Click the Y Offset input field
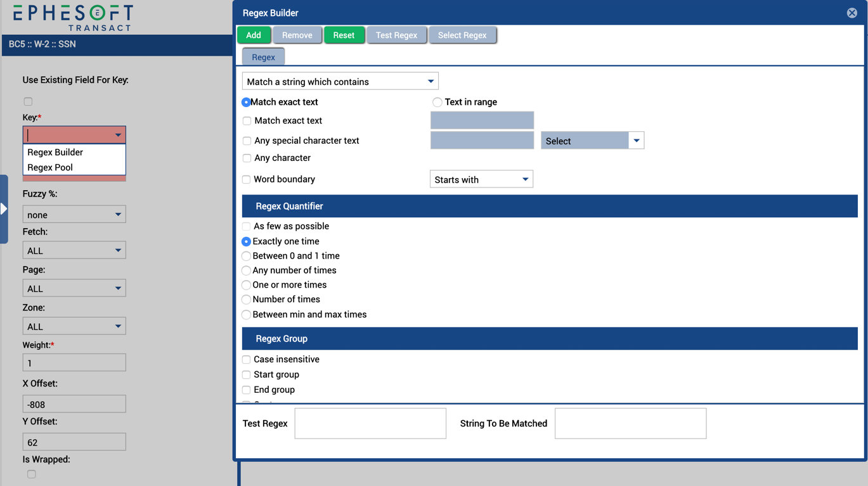This screenshot has width=868, height=486. (x=74, y=442)
